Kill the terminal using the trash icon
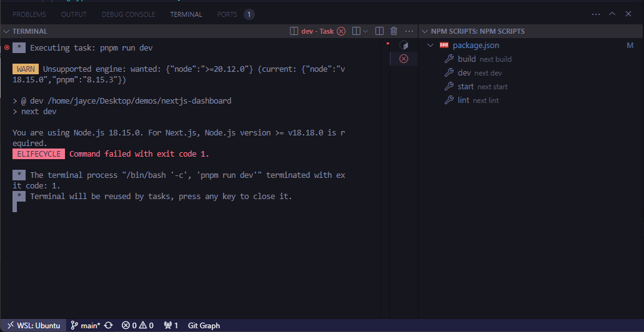 [394, 31]
